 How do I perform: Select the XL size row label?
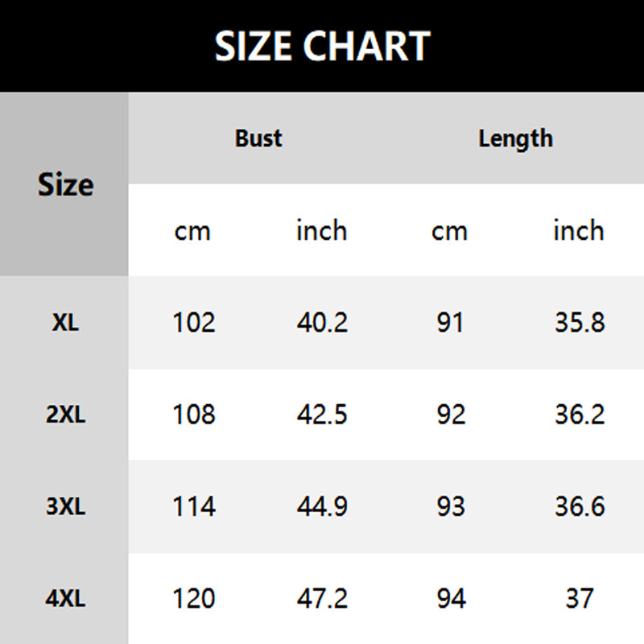tap(65, 324)
